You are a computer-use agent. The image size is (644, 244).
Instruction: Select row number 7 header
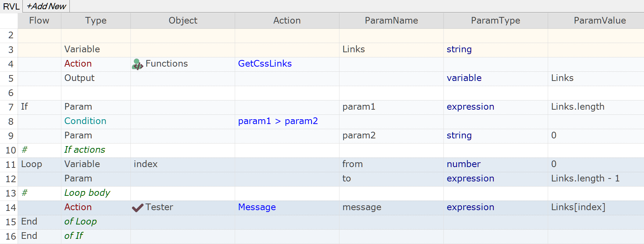point(11,107)
